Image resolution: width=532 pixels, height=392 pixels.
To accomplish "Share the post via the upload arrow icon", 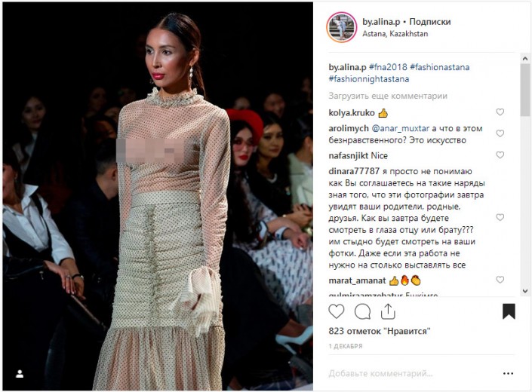I will (388, 311).
